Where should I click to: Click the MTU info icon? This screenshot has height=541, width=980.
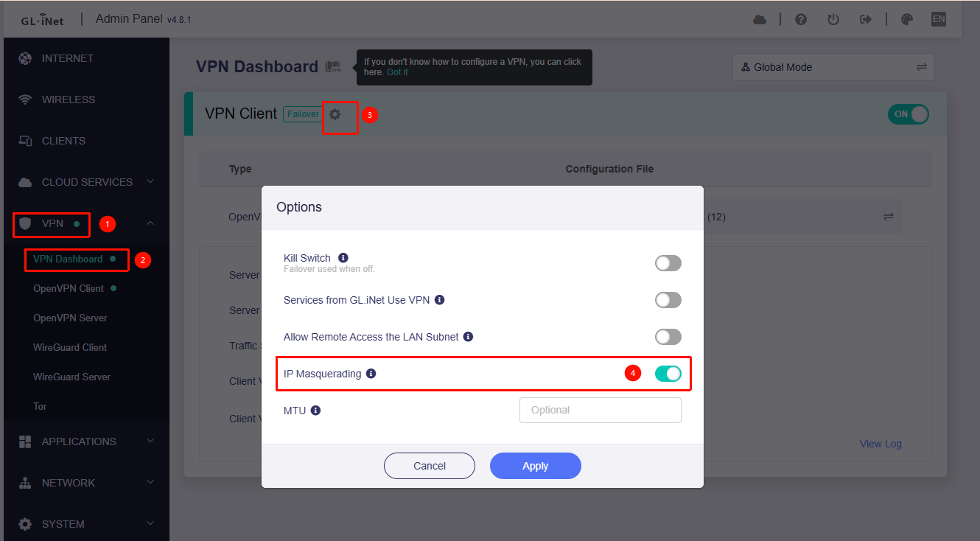click(x=315, y=410)
